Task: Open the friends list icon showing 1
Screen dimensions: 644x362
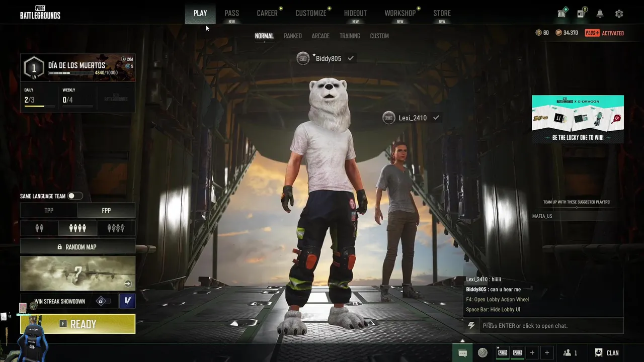Action: 570,353
